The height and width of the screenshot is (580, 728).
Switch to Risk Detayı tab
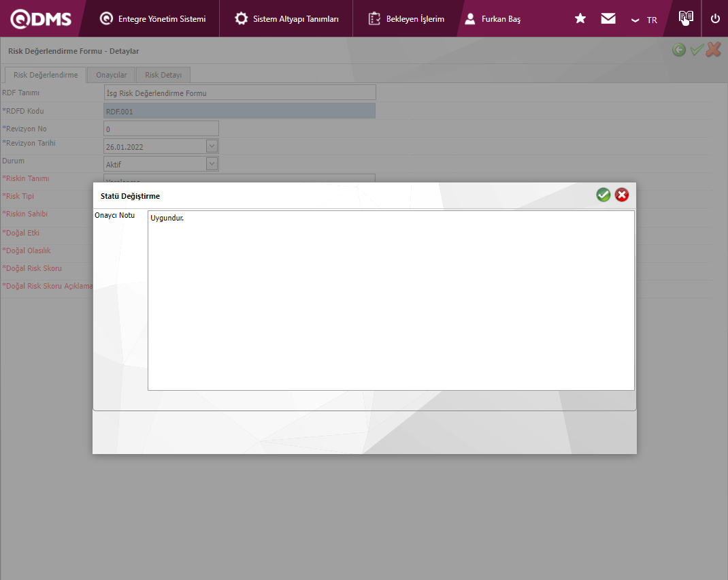(x=163, y=75)
